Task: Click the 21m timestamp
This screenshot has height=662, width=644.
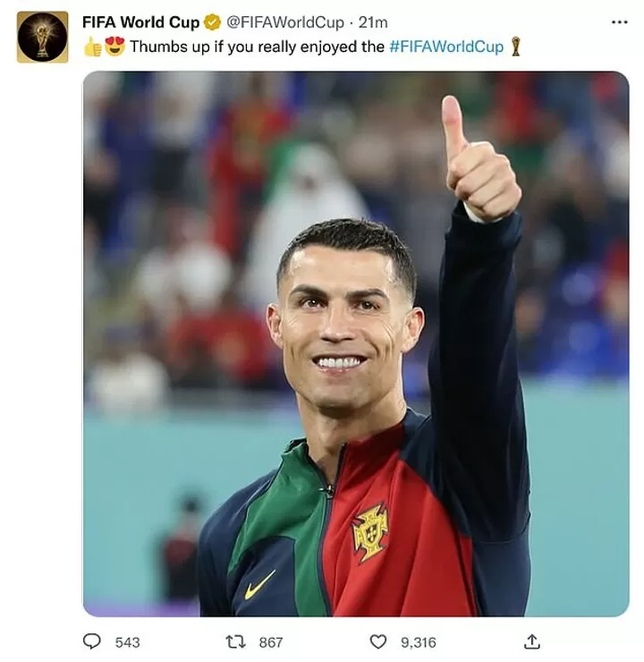Action: click(x=373, y=22)
